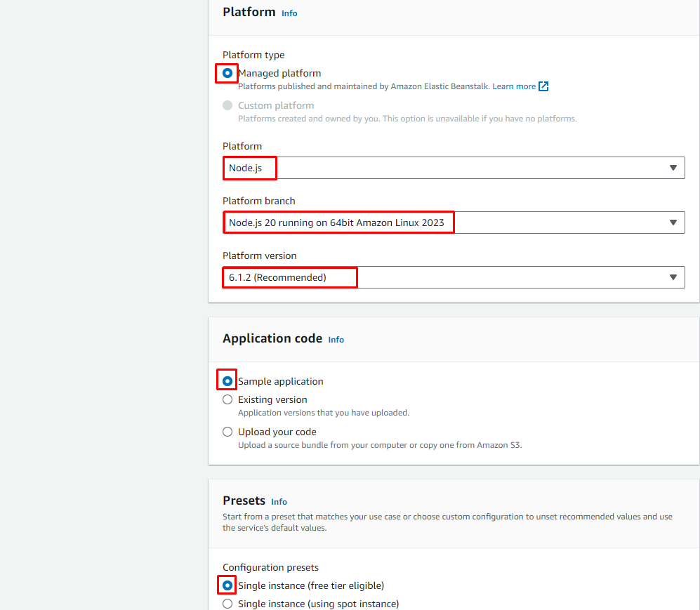
Task: Choose the Sample application option
Action: (227, 381)
